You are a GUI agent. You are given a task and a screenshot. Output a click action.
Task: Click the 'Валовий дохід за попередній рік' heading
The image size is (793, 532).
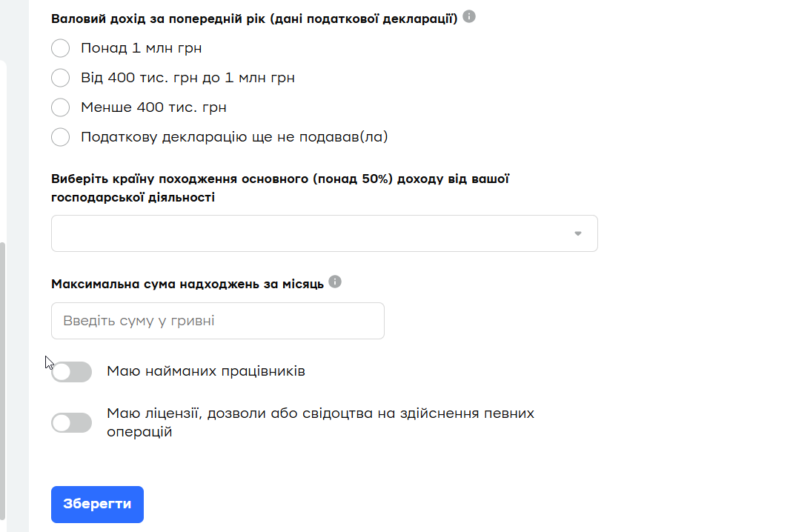[253, 19]
